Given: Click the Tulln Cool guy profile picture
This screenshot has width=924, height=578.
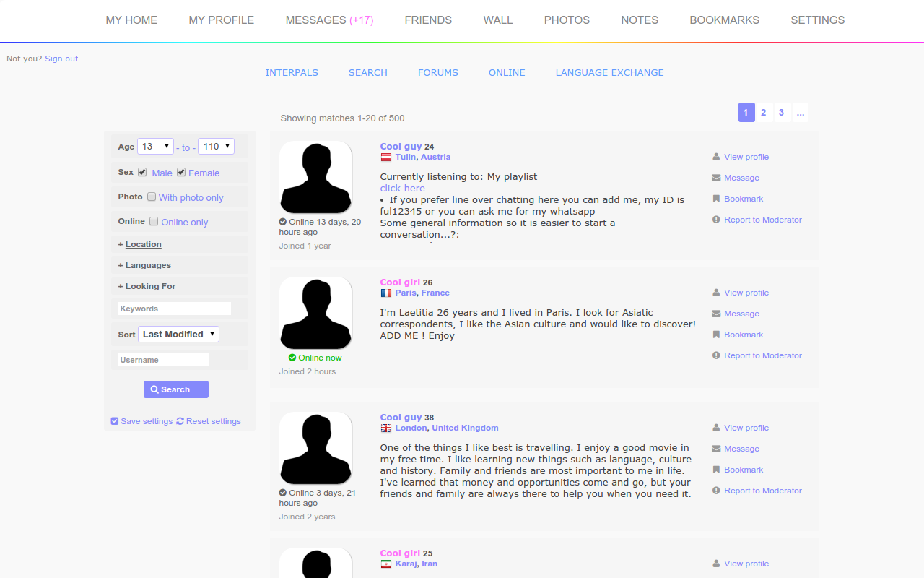Looking at the screenshot, I should [x=315, y=177].
